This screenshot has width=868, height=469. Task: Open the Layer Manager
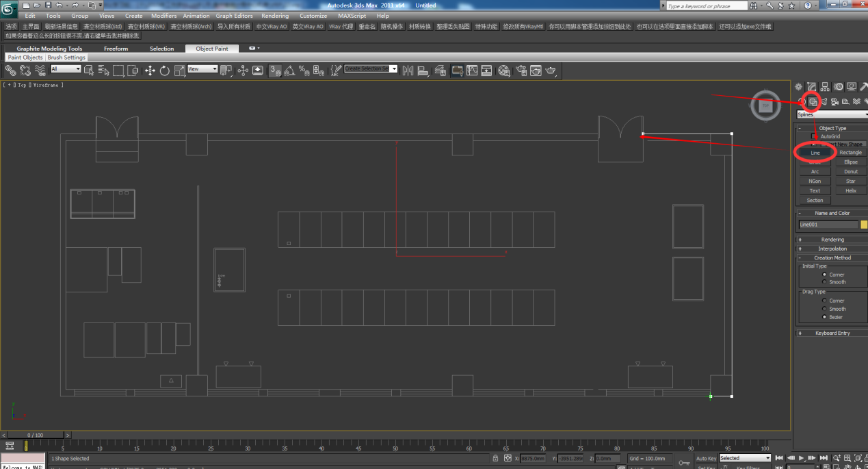(x=440, y=70)
